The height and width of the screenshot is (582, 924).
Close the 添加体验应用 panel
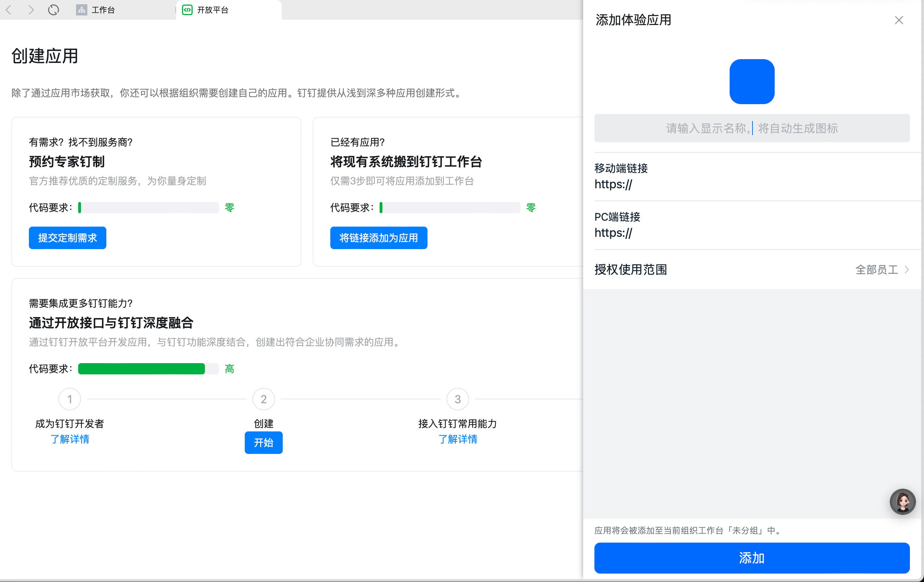coord(899,20)
